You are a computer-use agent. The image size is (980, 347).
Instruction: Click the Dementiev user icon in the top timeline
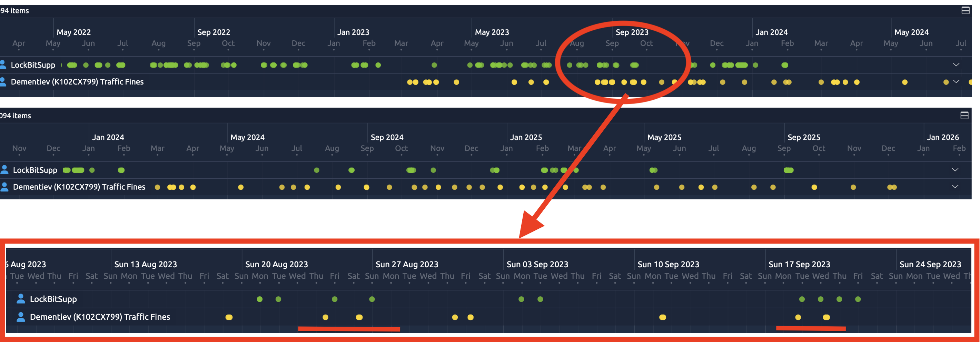point(3,82)
